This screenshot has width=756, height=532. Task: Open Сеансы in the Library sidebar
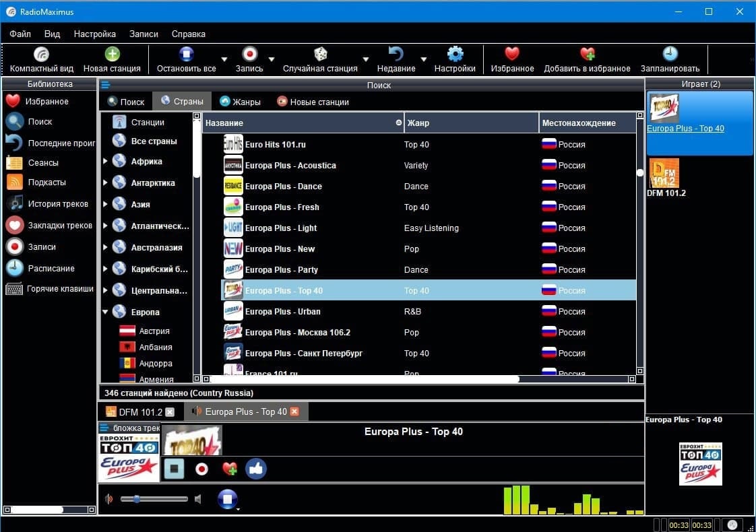tap(32, 163)
